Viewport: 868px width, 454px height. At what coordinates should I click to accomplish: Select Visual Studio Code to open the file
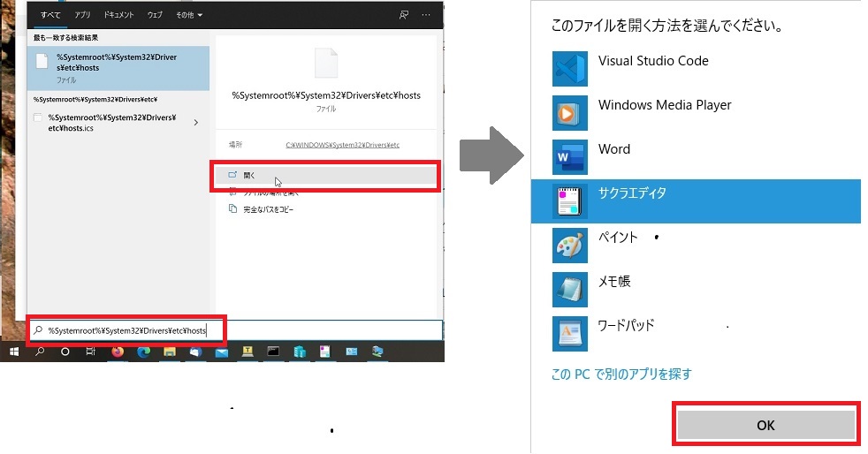click(x=696, y=69)
